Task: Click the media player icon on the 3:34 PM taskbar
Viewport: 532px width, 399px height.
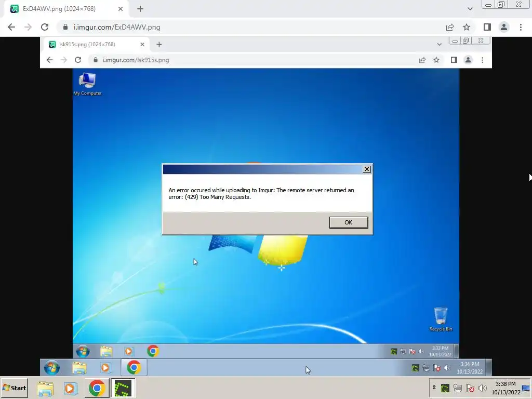Action: pyautogui.click(x=105, y=368)
